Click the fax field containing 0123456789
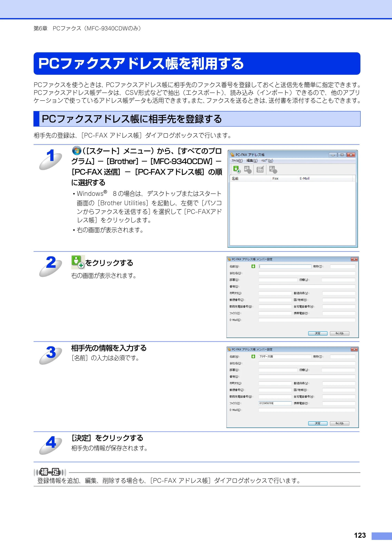 click(x=275, y=403)
